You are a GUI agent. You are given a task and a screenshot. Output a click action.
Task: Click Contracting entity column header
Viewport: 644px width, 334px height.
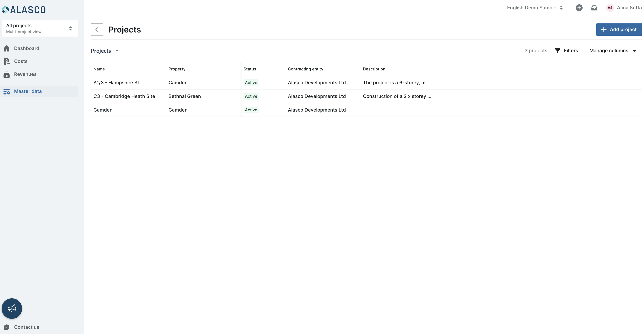pos(305,69)
